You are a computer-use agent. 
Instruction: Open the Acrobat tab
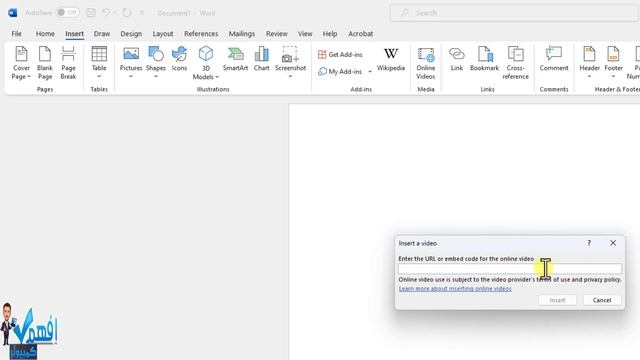360,34
